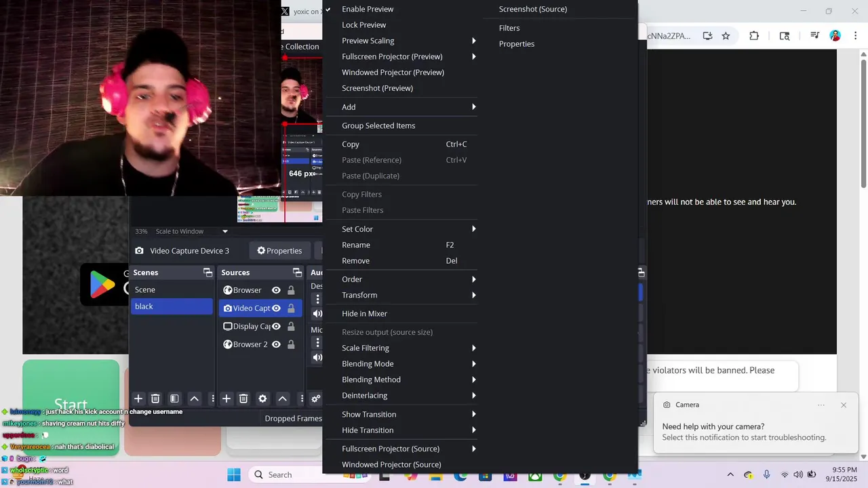
Task: Expand the Preview Scaling submenu
Action: click(401, 41)
